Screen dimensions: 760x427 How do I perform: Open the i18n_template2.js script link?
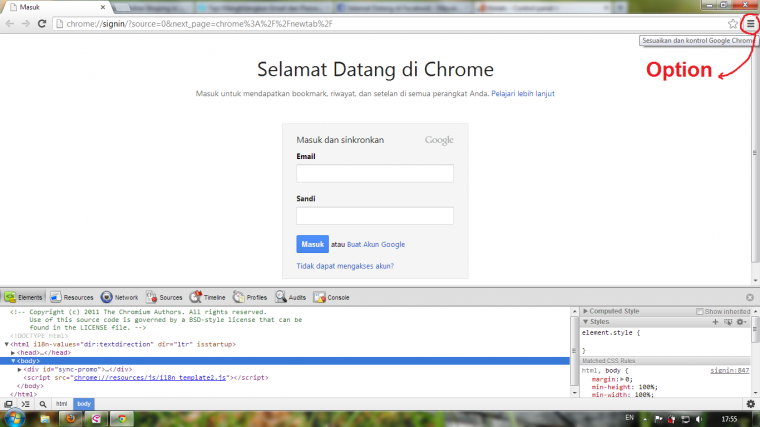pyautogui.click(x=150, y=378)
